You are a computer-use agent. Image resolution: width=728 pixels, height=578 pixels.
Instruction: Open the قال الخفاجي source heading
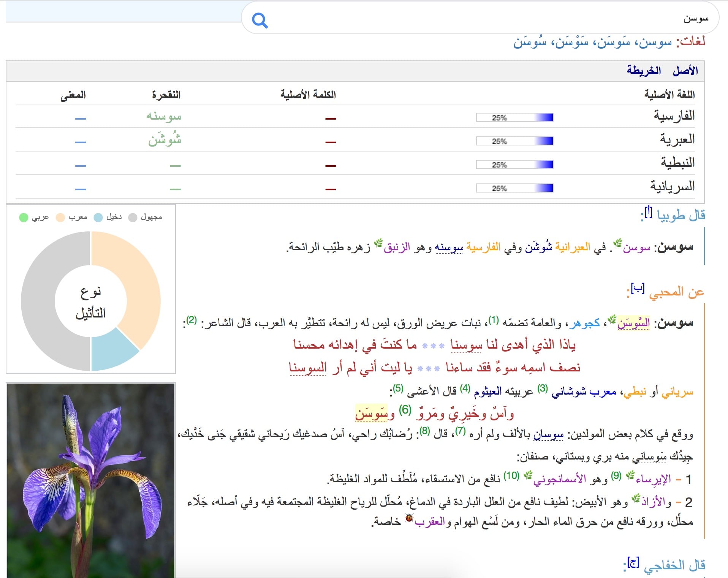pyautogui.click(x=674, y=565)
